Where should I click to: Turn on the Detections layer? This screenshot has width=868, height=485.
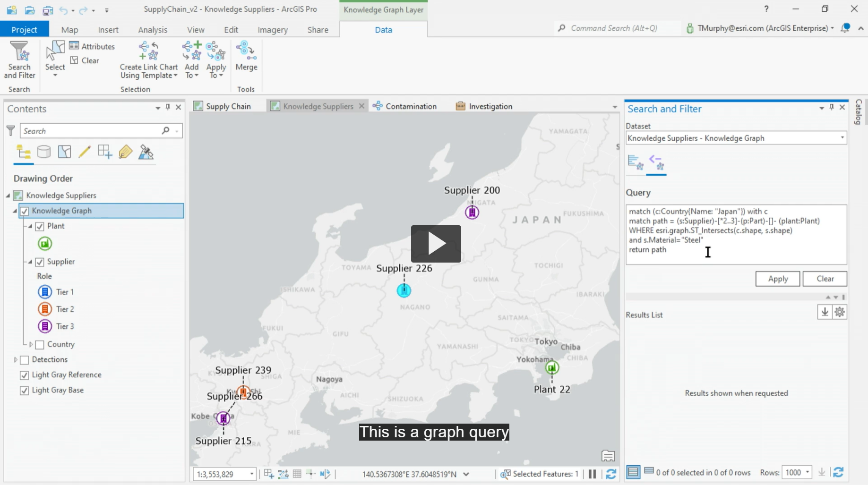point(25,360)
